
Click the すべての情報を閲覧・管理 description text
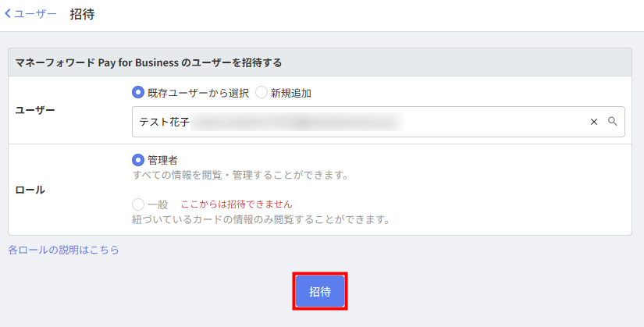coord(240,175)
